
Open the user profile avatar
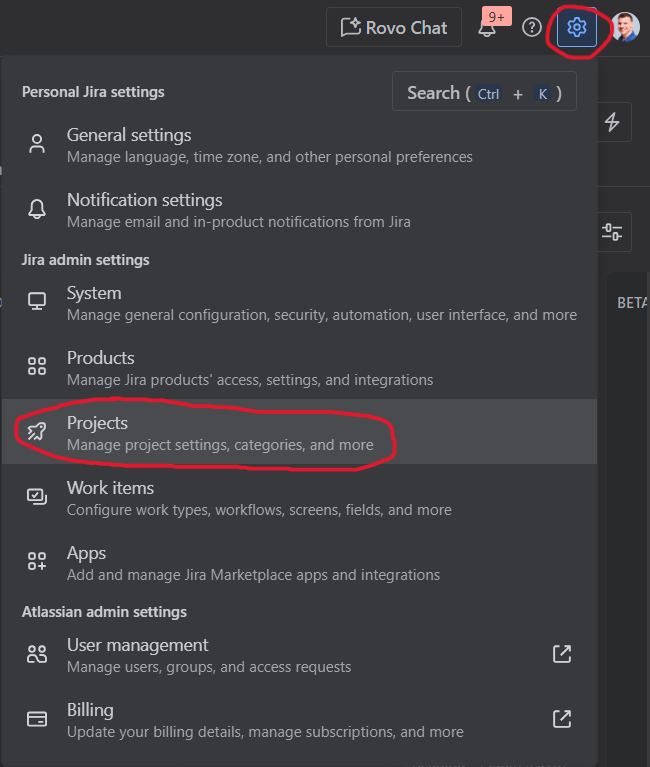pos(626,27)
